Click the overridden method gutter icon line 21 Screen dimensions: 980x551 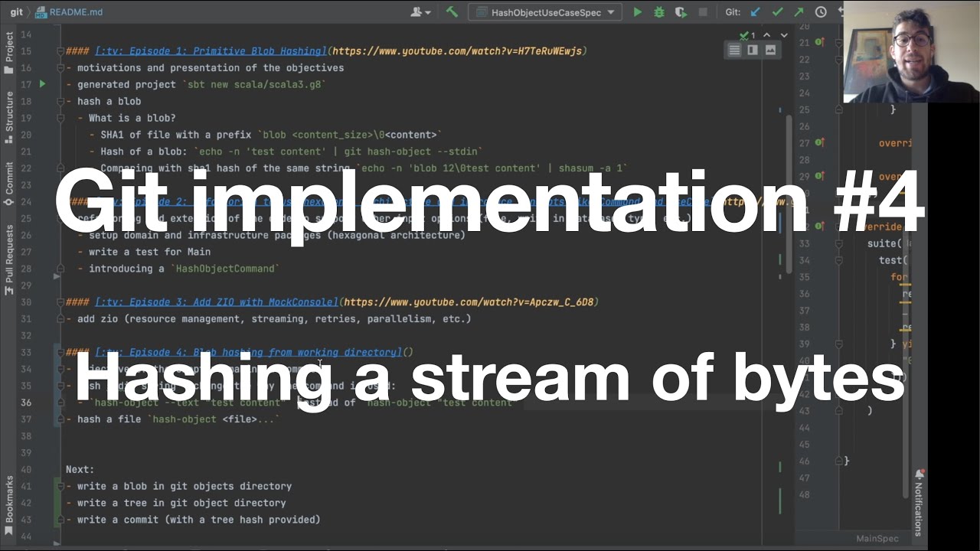tap(820, 42)
